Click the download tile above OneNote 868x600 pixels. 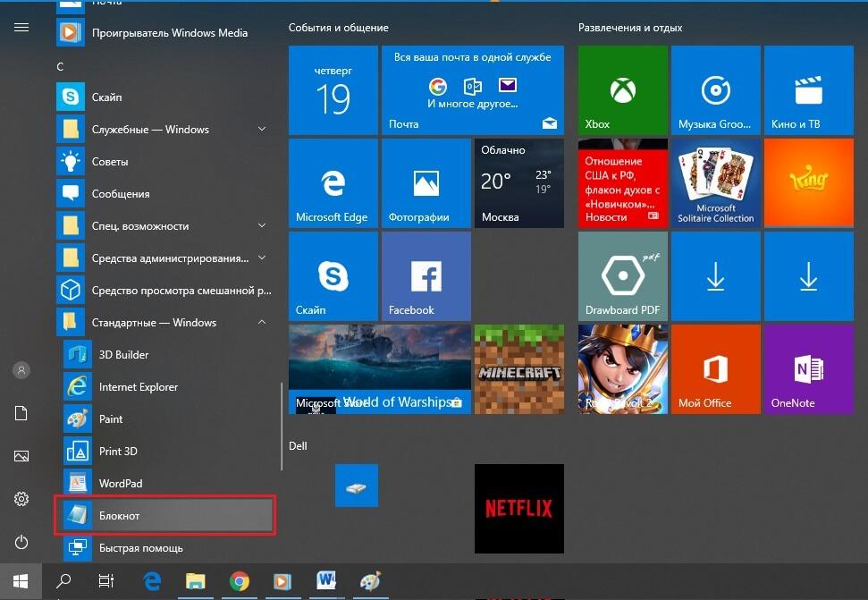point(809,276)
